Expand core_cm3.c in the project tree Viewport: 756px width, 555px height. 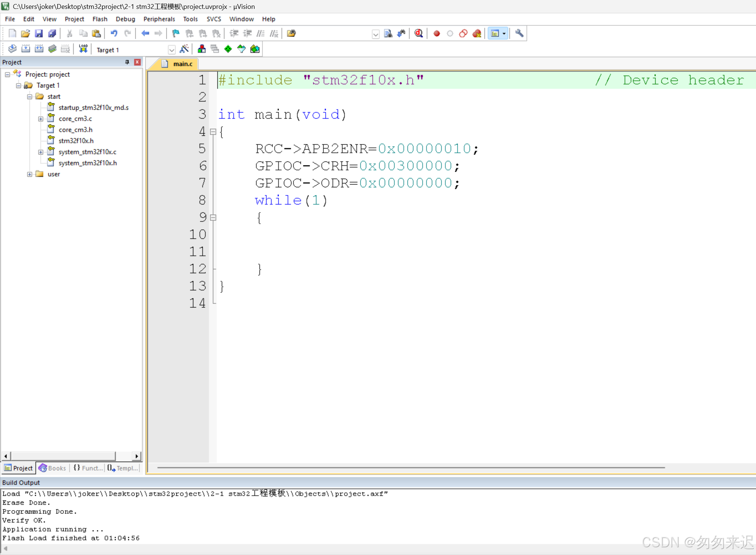pos(40,119)
